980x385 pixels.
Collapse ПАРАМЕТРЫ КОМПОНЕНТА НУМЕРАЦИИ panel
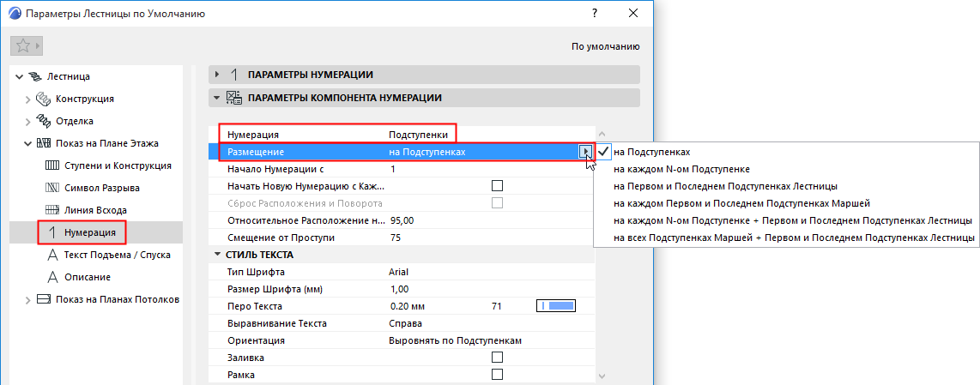(x=217, y=98)
